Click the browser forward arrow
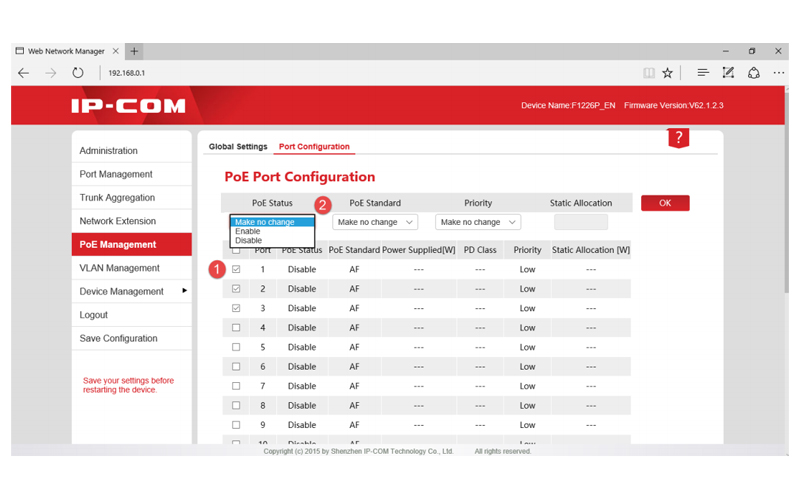The width and height of the screenshot is (800, 500). click(x=51, y=73)
